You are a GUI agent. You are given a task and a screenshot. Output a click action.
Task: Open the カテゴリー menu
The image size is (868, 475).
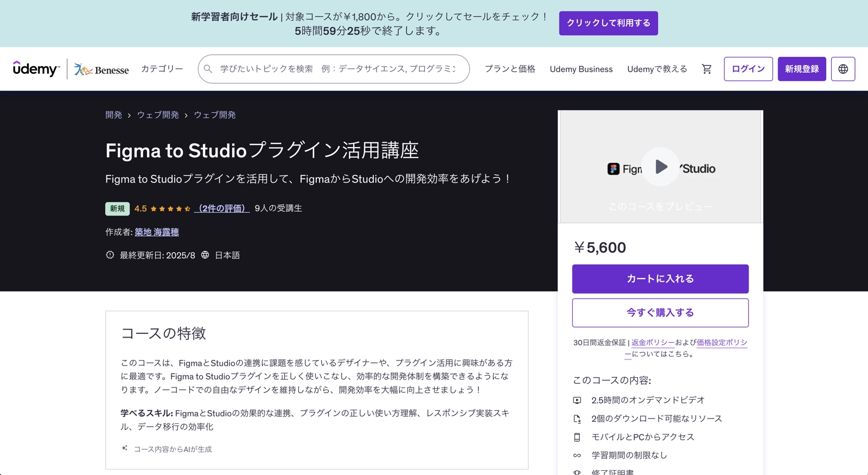pos(162,69)
